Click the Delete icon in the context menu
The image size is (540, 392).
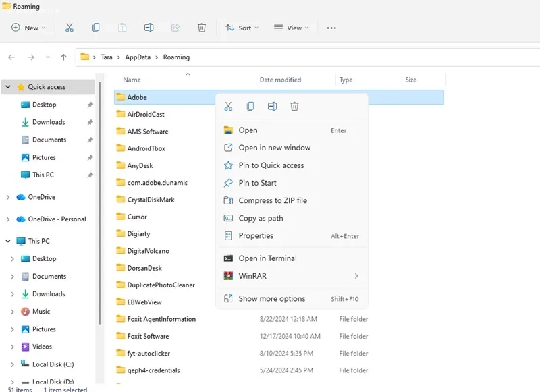pyautogui.click(x=294, y=107)
